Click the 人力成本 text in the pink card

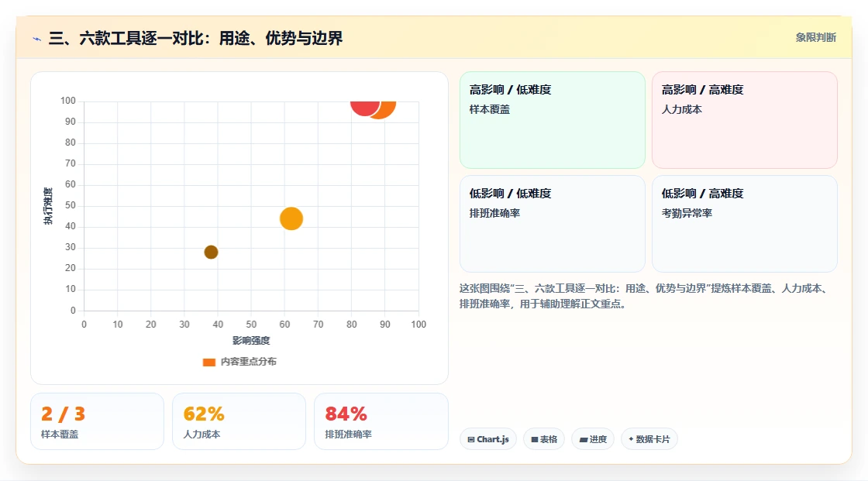point(681,109)
